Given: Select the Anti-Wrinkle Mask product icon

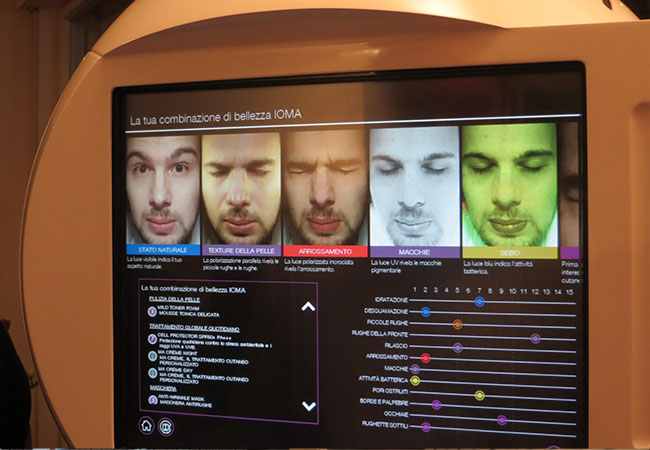Looking at the screenshot, I should coord(152,399).
